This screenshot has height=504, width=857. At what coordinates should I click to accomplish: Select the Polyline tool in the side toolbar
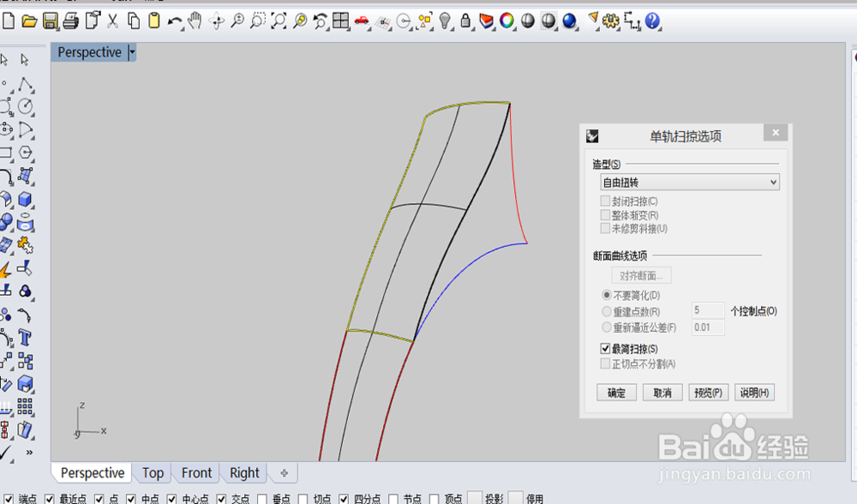[x=25, y=81]
